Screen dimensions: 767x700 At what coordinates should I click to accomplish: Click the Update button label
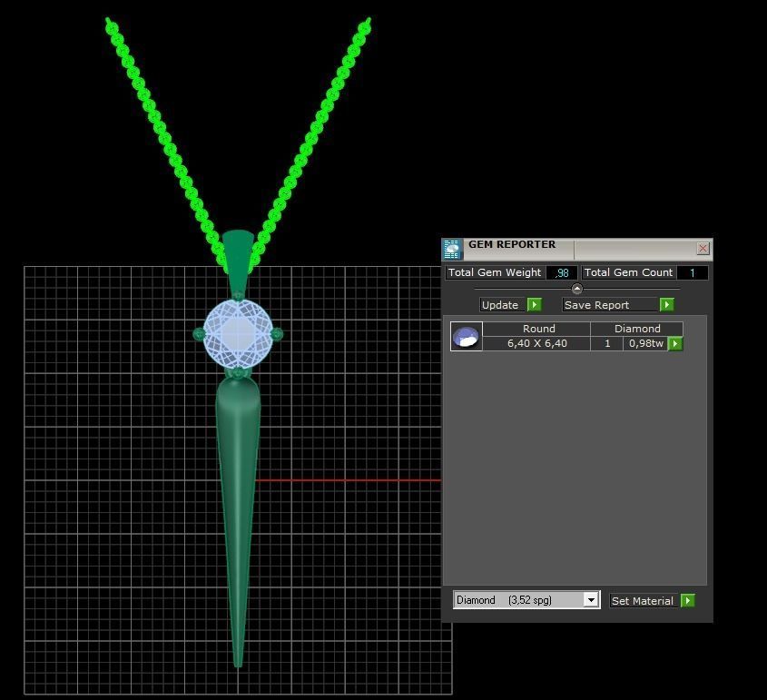(503, 305)
